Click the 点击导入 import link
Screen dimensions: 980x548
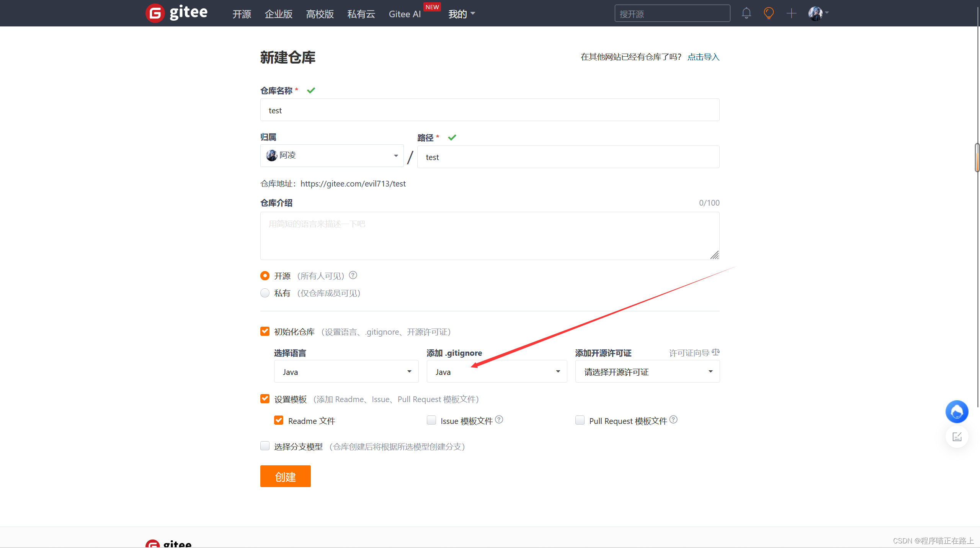tap(703, 57)
